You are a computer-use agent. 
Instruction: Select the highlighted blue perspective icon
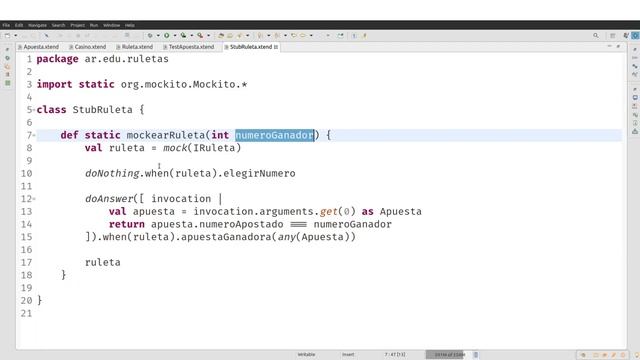pyautogui.click(x=635, y=36)
